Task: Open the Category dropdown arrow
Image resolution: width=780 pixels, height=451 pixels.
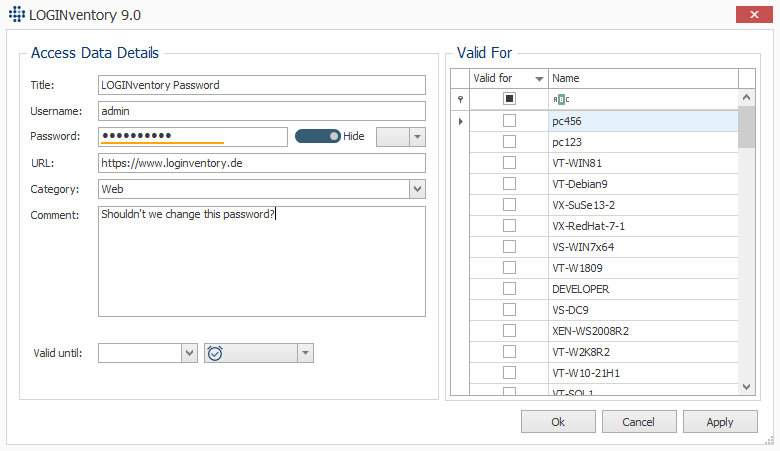Action: tap(417, 189)
